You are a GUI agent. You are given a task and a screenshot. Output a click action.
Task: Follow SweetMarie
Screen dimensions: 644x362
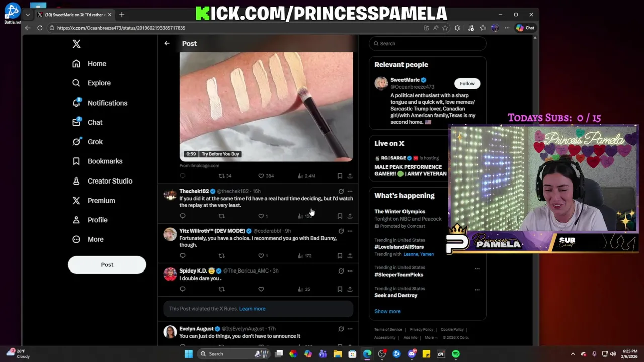[x=467, y=83]
